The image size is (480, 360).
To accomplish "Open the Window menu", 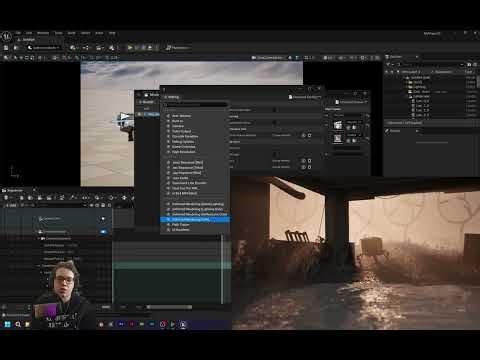I will click(43, 33).
